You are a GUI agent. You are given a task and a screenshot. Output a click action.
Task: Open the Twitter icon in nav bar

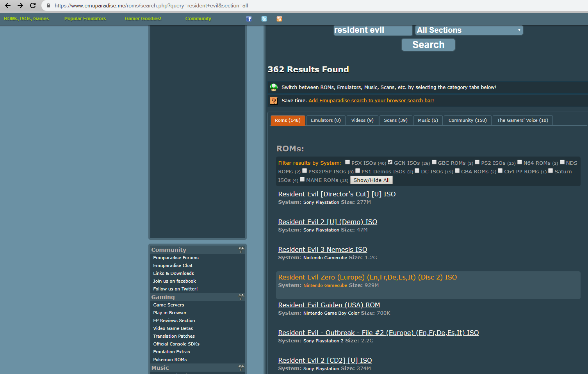point(264,19)
